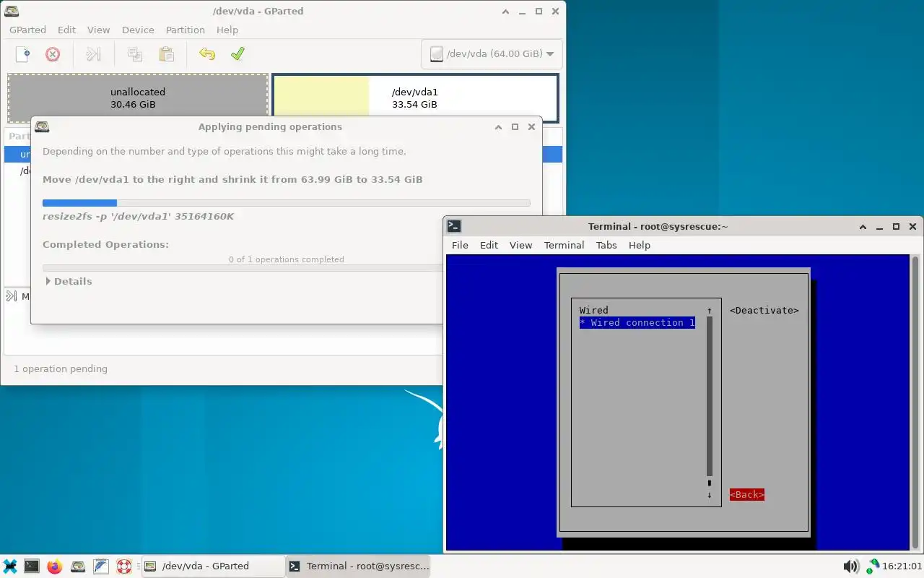Click the New partition toolbar icon in GParted

tap(23, 54)
